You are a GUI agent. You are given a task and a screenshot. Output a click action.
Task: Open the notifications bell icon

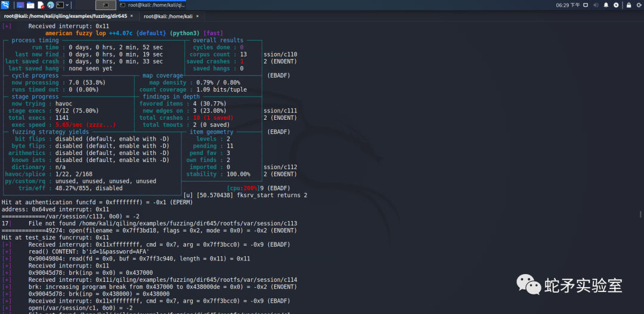click(606, 5)
